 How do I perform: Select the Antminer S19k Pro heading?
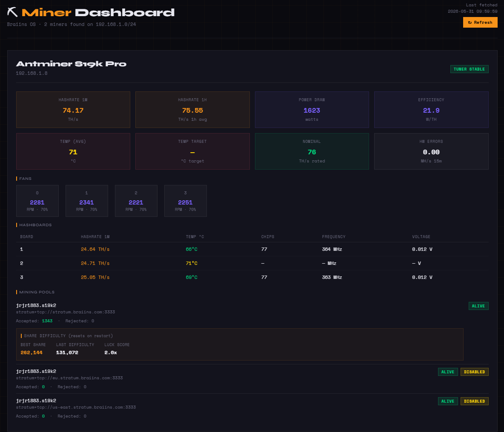[71, 64]
